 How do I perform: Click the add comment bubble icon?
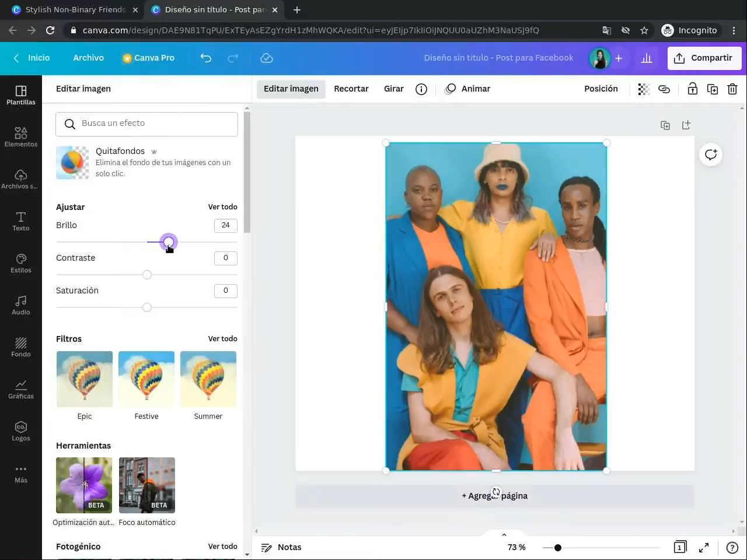click(x=710, y=155)
